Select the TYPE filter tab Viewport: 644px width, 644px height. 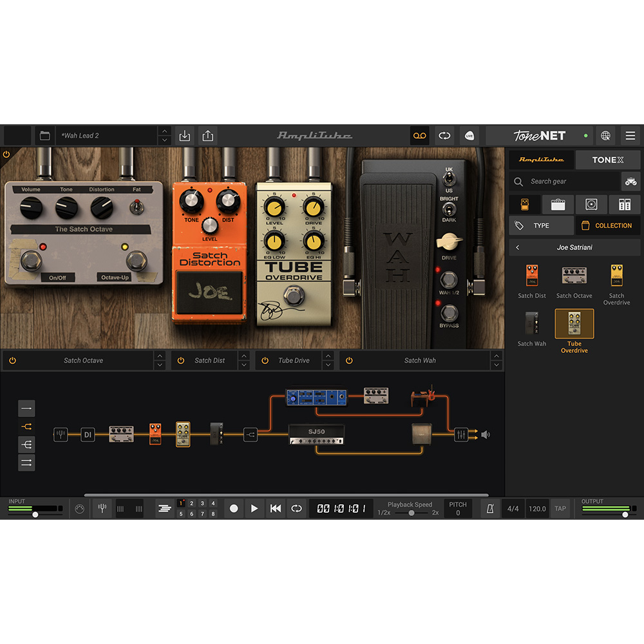click(x=542, y=225)
